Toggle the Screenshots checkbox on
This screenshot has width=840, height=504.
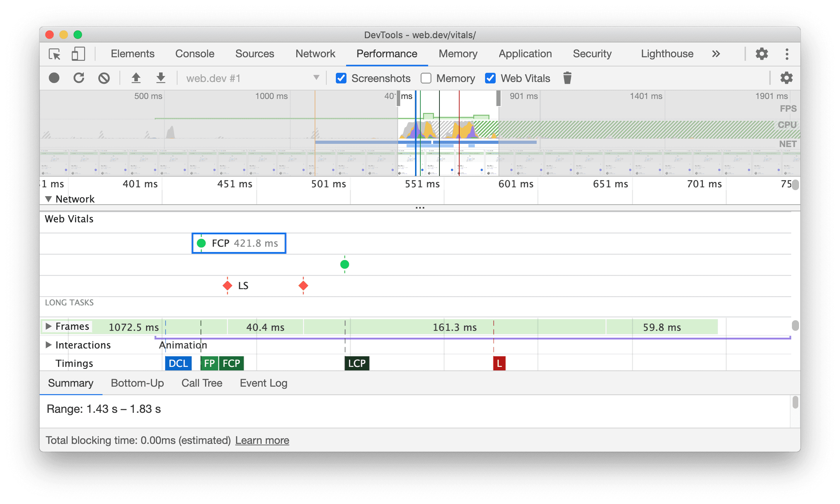coord(340,78)
